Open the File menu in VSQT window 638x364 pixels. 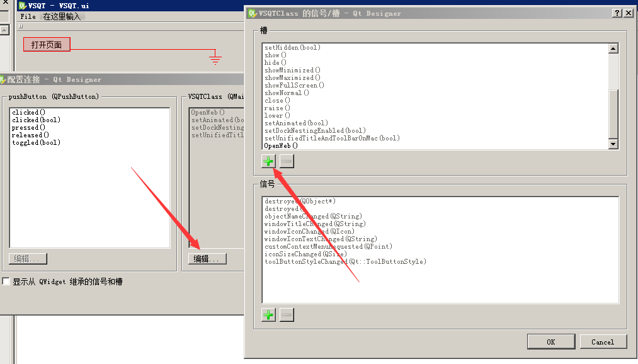pyautogui.click(x=28, y=16)
